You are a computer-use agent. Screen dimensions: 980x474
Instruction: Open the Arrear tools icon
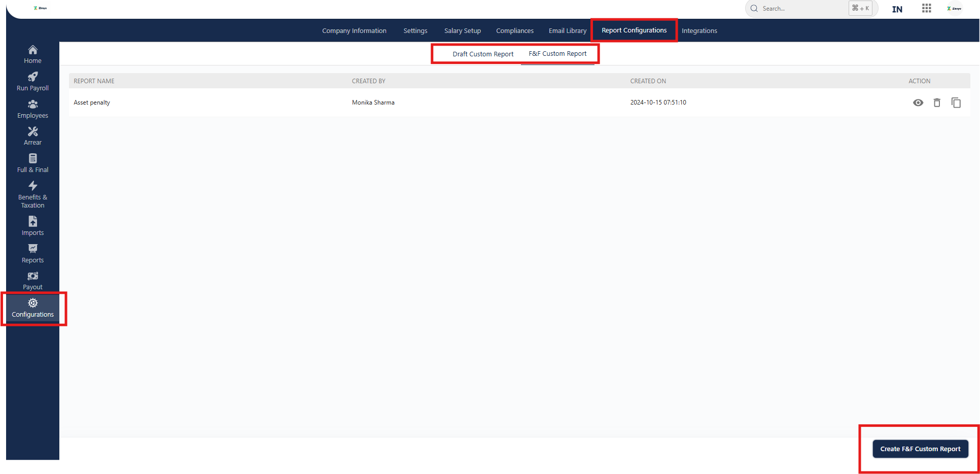coord(32,131)
